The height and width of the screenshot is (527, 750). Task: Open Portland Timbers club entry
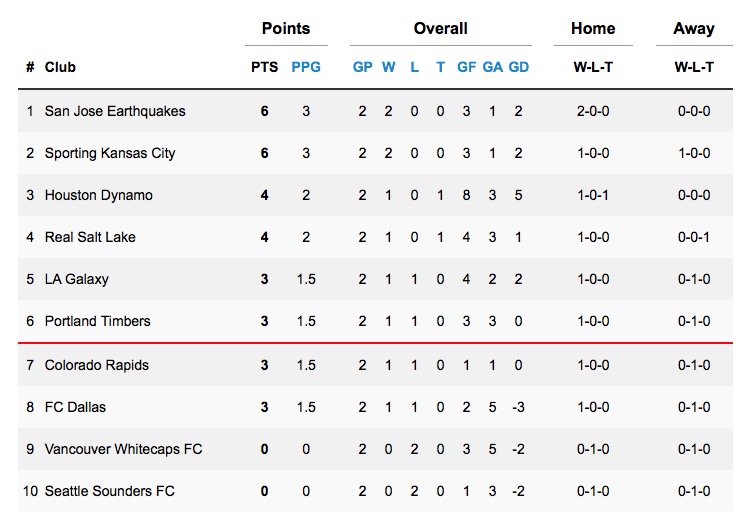click(98, 321)
